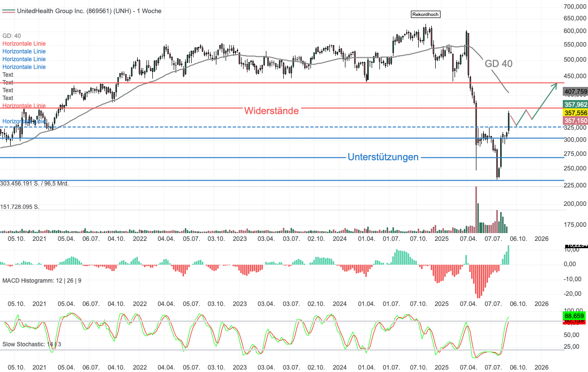Click the 600,000 price axis label
Screen dimensions: 588x372
[576, 31]
